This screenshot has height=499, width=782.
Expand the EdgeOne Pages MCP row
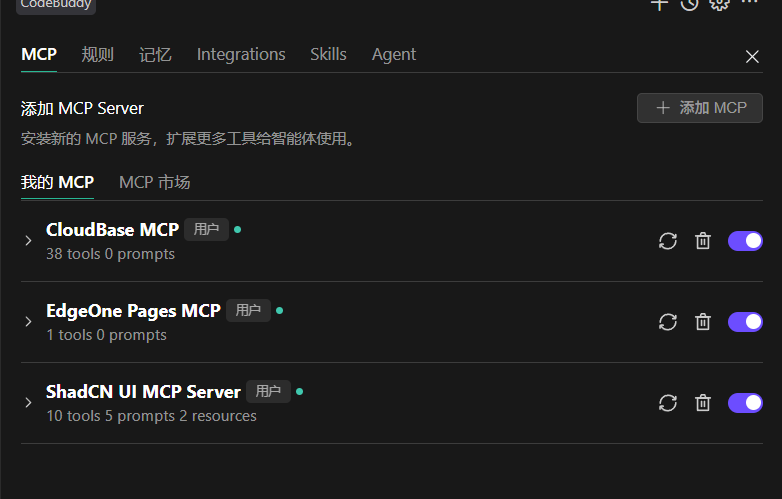point(28,322)
